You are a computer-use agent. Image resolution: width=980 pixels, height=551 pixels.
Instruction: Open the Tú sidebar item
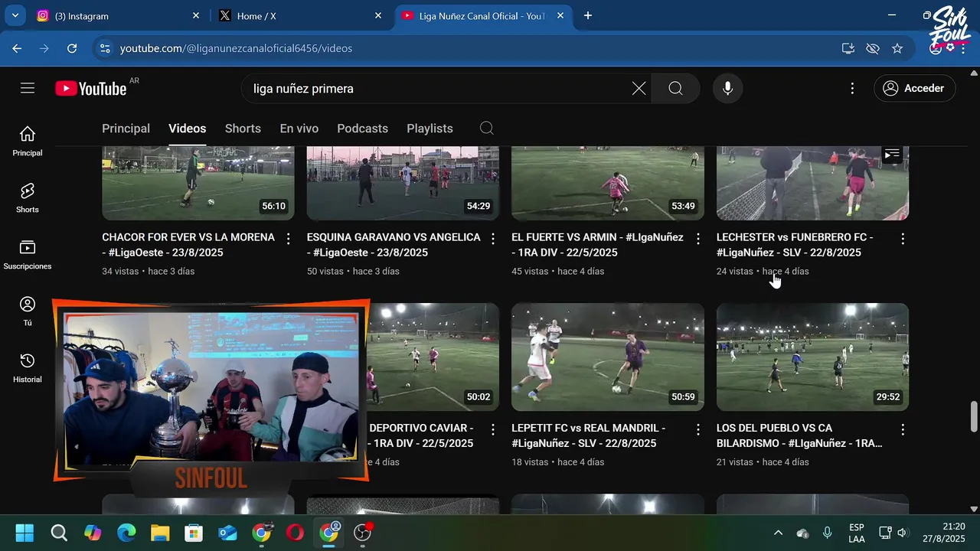pos(28,311)
